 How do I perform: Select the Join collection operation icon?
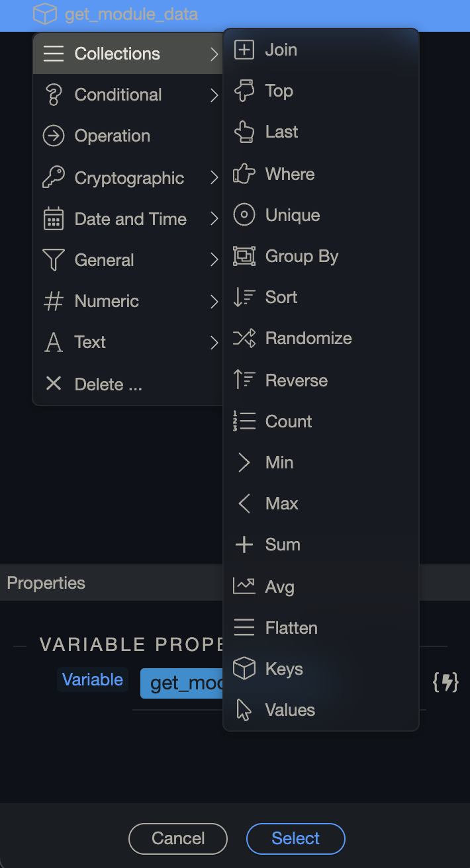244,49
